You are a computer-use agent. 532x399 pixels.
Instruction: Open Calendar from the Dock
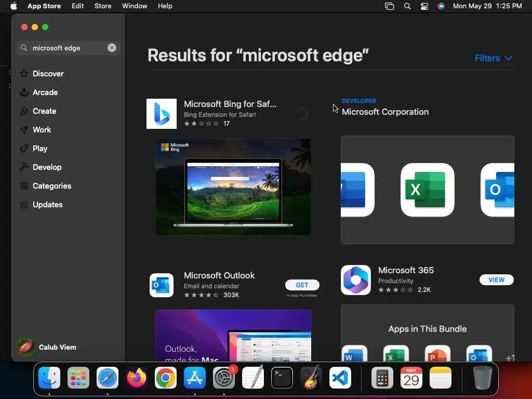pyautogui.click(x=411, y=378)
